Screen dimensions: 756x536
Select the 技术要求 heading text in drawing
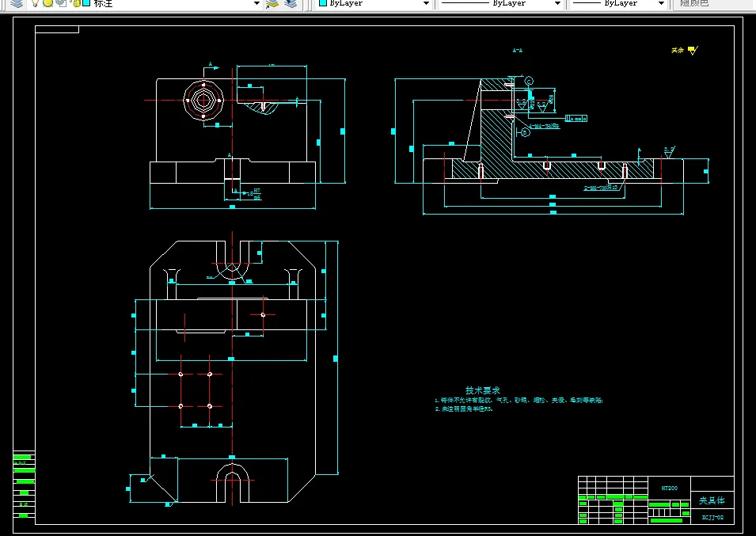point(483,390)
